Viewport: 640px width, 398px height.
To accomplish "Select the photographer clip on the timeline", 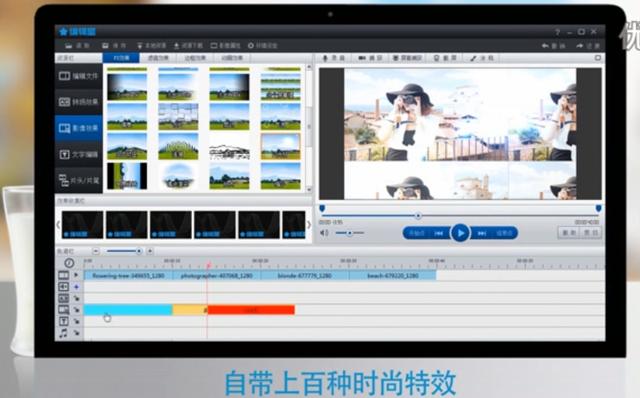I will (216, 276).
